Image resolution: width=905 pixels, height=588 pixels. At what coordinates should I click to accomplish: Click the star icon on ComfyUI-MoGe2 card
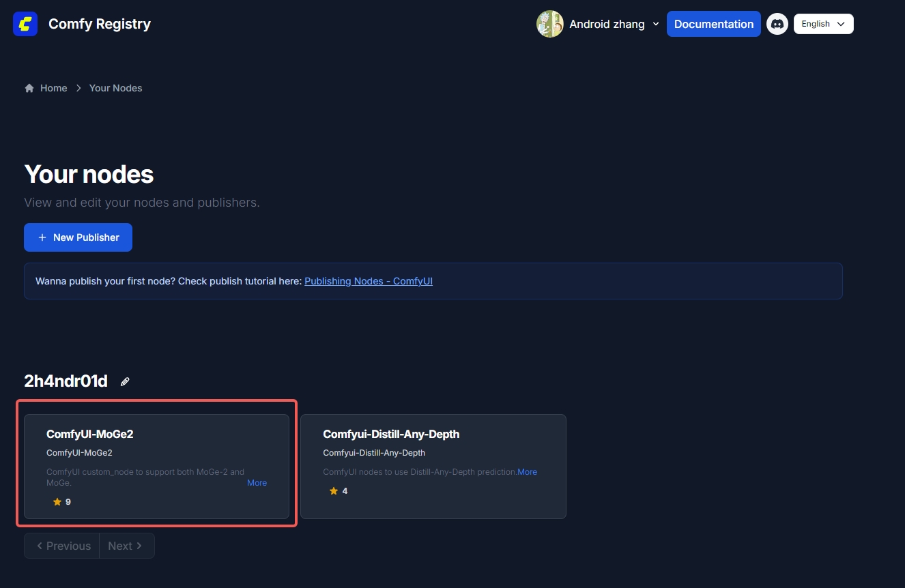57,501
